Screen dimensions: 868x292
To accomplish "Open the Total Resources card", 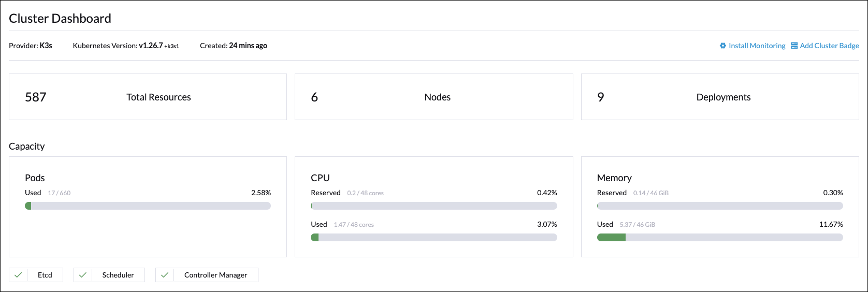I will pos(148,97).
